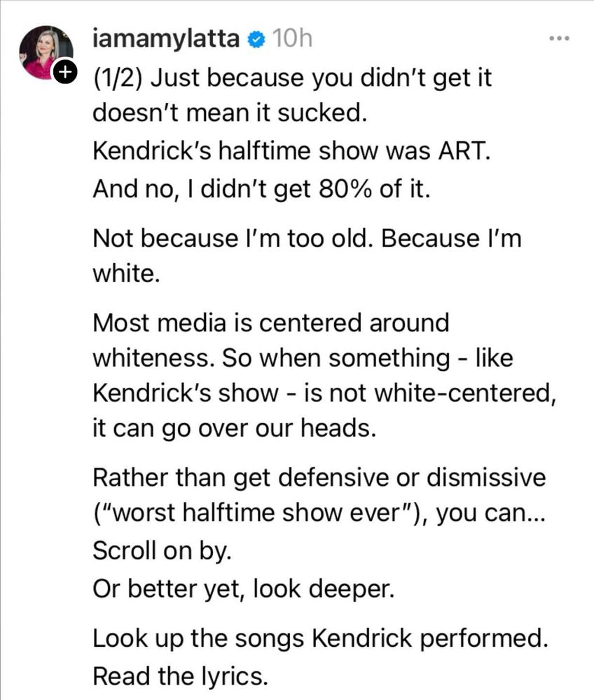The height and width of the screenshot is (700, 594).
Task: Click the sentence mentioning 80% of it
Action: tap(261, 189)
